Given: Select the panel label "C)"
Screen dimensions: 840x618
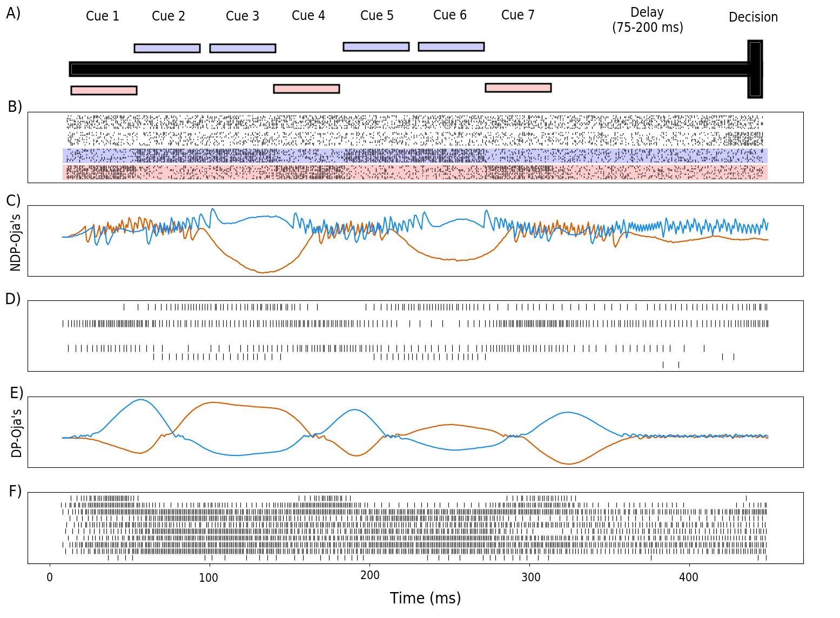Looking at the screenshot, I should pyautogui.click(x=13, y=201).
